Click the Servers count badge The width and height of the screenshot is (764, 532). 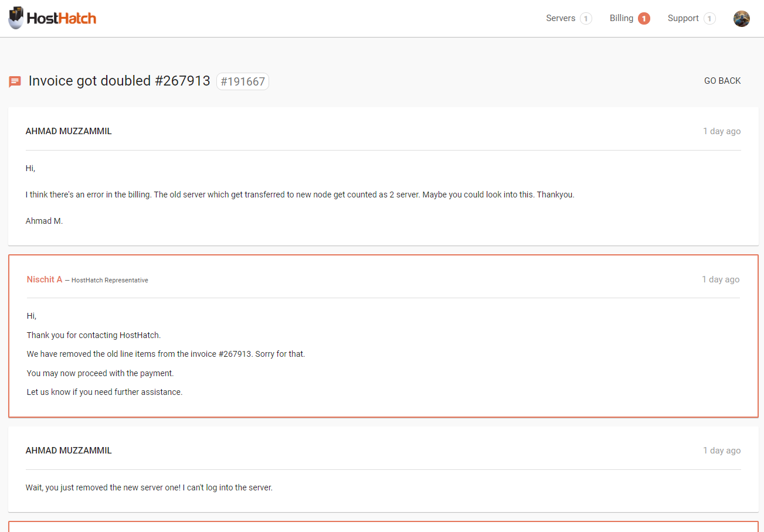(586, 19)
